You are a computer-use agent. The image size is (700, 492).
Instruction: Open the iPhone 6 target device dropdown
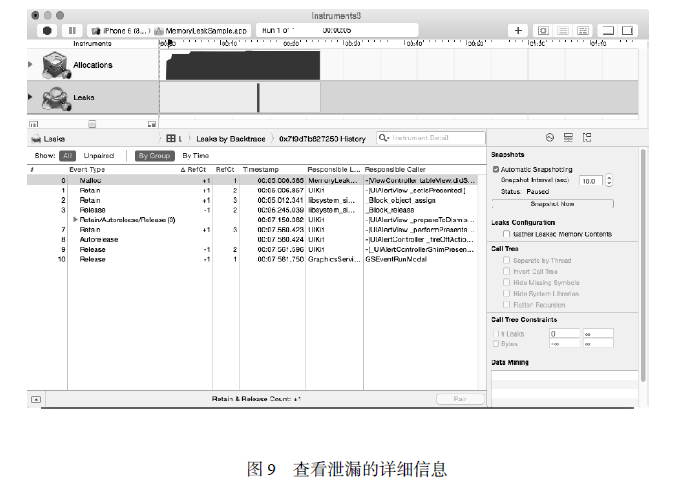(x=119, y=31)
